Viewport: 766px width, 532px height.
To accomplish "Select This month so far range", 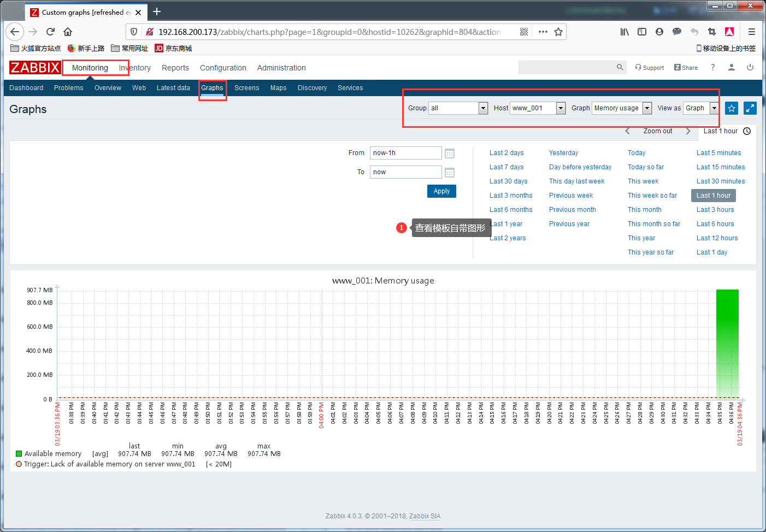I will (654, 224).
